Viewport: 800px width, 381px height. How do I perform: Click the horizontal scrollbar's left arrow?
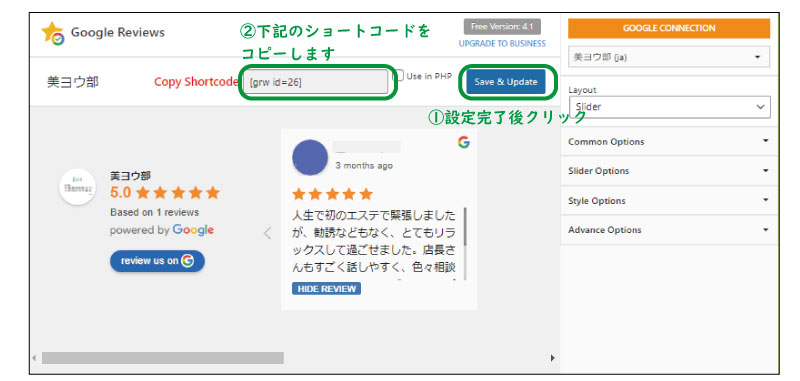click(34, 358)
